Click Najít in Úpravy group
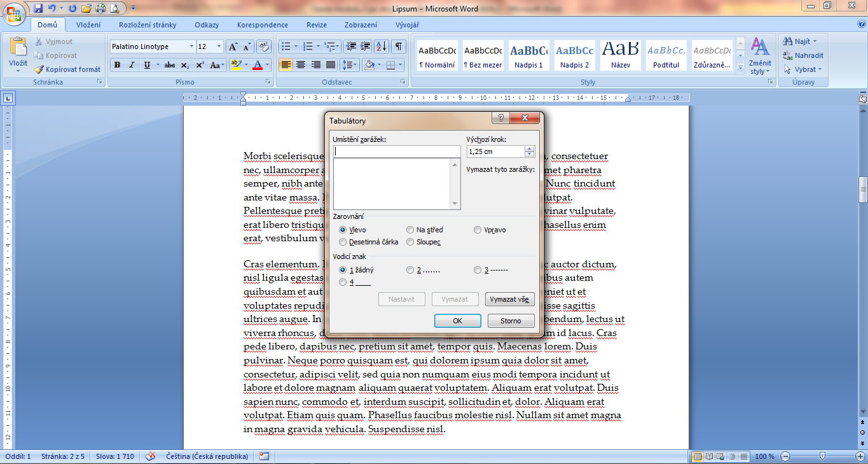 pos(800,41)
